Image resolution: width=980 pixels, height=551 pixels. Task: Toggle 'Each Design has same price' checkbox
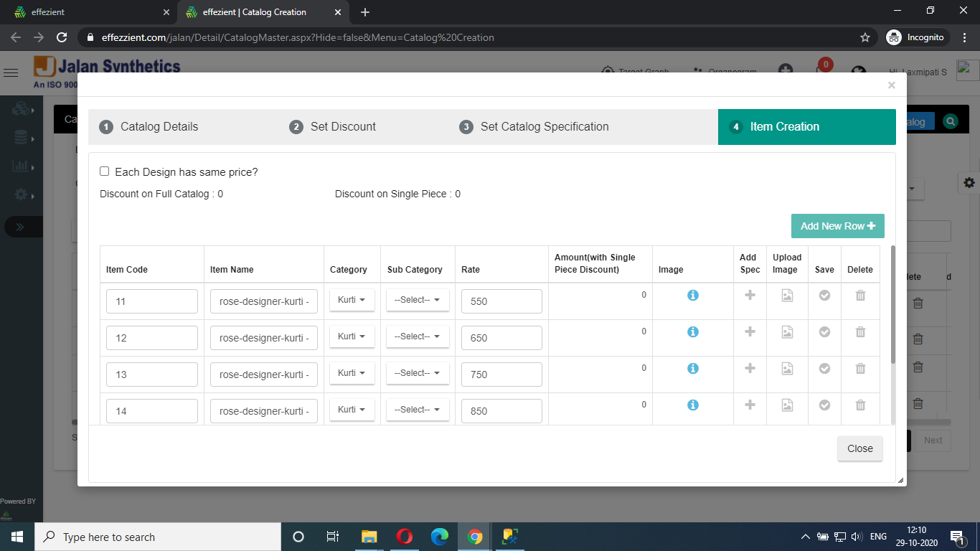(105, 171)
